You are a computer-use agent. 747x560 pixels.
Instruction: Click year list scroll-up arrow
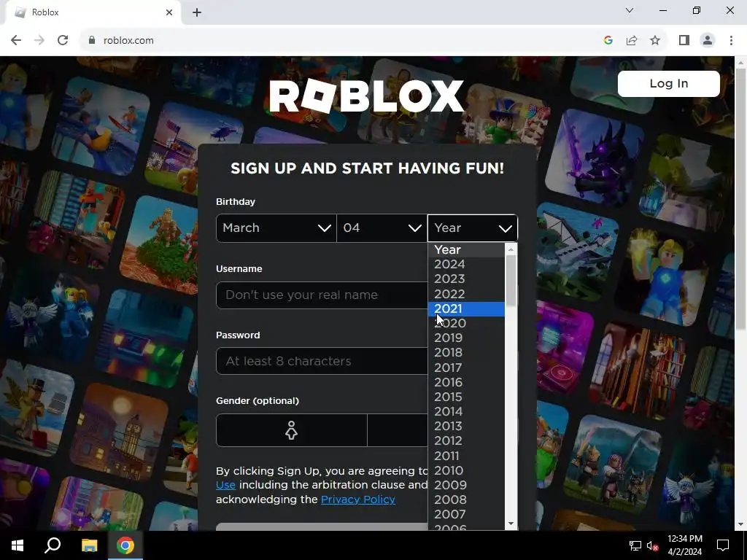[x=511, y=249]
